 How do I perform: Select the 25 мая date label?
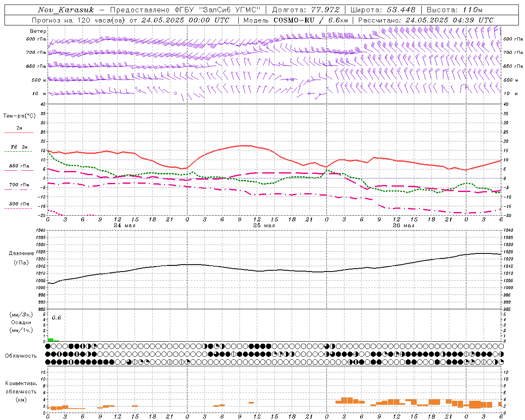(264, 226)
